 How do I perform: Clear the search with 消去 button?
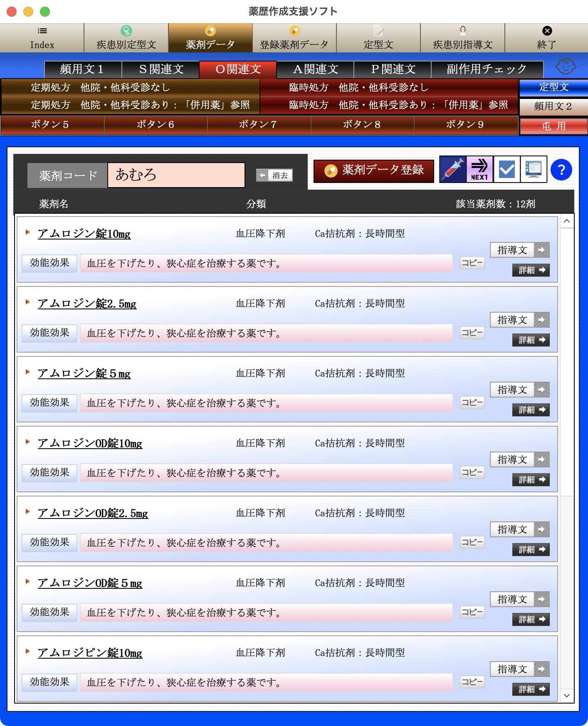[x=274, y=175]
